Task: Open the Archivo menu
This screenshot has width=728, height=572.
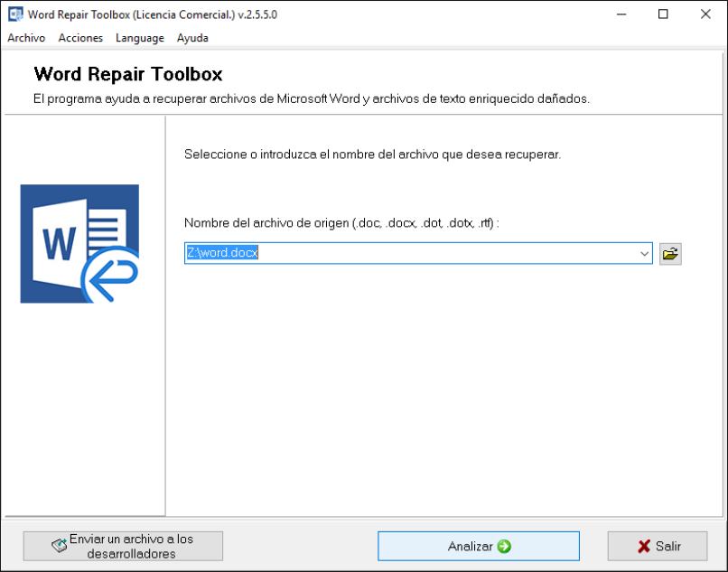Action: 26,38
